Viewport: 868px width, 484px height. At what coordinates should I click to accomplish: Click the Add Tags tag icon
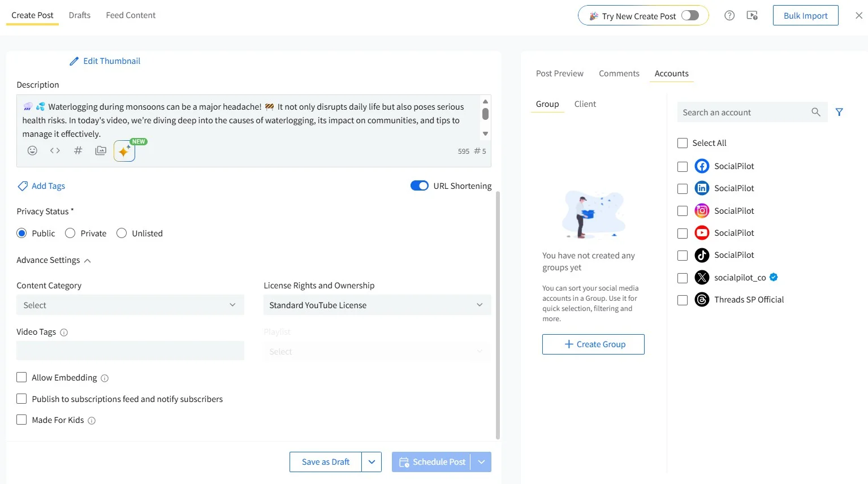point(23,186)
